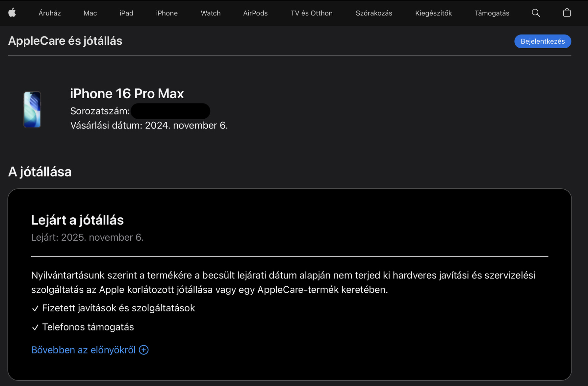Click the plus circle icon beside Bővebben
588x386 pixels.
(x=144, y=350)
